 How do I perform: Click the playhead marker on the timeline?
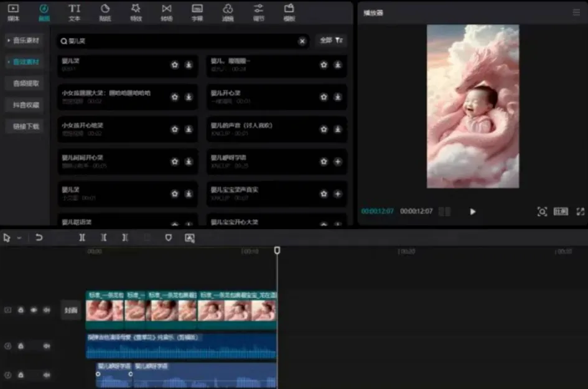pyautogui.click(x=277, y=250)
